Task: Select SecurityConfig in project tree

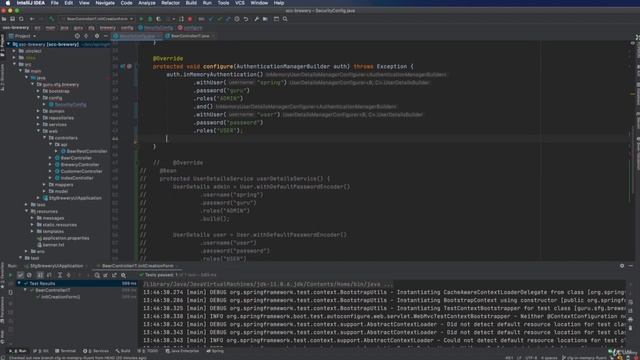Action: click(71, 104)
